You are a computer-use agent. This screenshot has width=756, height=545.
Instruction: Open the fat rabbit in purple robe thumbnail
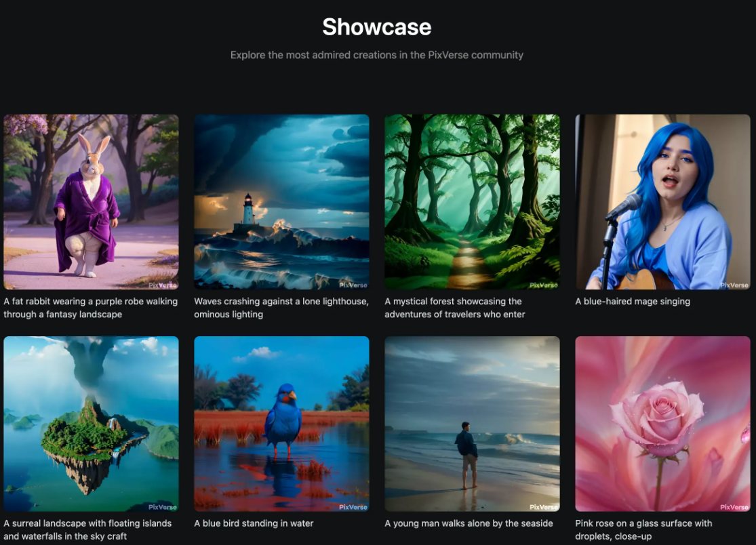pyautogui.click(x=91, y=201)
